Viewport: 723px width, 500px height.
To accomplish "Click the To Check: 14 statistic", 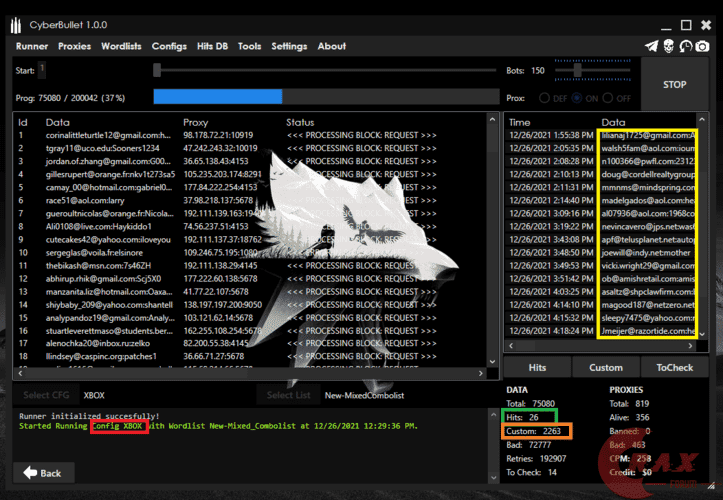I will pos(532,472).
